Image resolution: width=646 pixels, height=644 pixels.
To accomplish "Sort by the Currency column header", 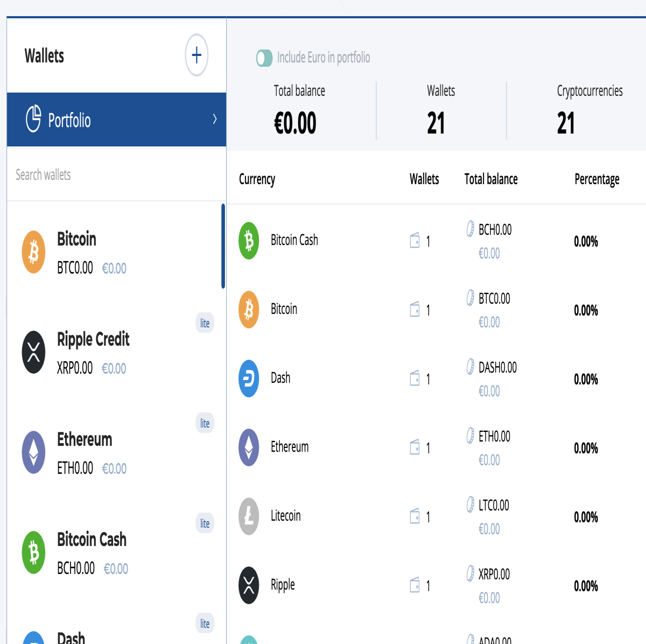I will (257, 179).
